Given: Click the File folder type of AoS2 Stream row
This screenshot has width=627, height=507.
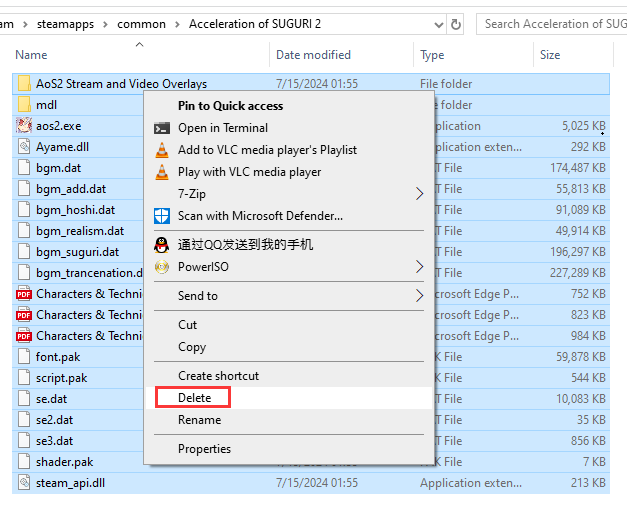Looking at the screenshot, I should pyautogui.click(x=446, y=84).
